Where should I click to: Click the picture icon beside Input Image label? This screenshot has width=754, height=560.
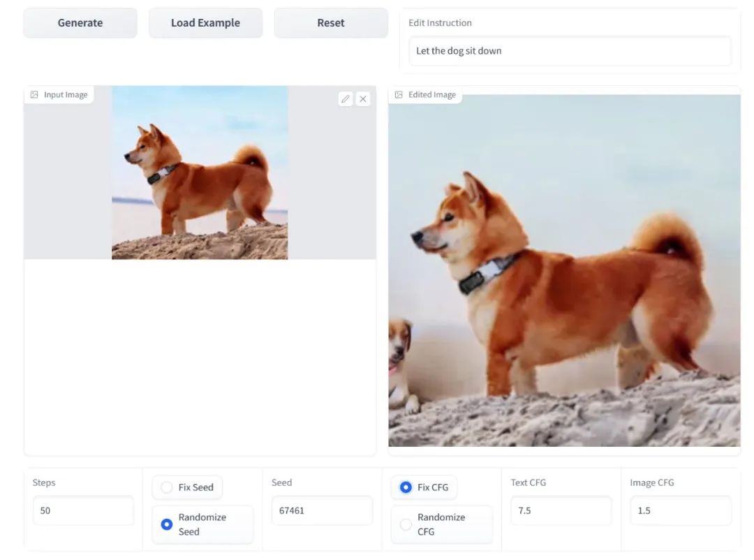click(34, 95)
